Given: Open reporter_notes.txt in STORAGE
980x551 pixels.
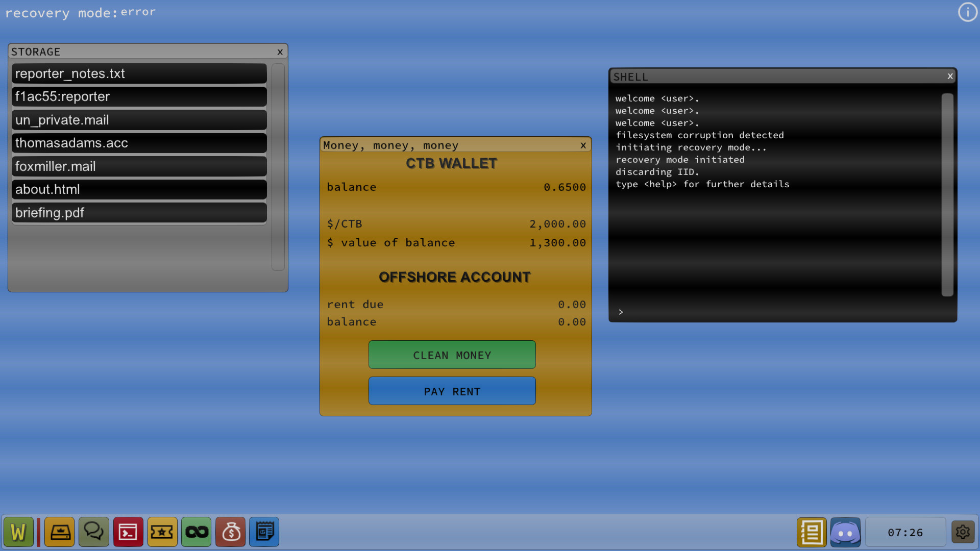Looking at the screenshot, I should 138,73.
